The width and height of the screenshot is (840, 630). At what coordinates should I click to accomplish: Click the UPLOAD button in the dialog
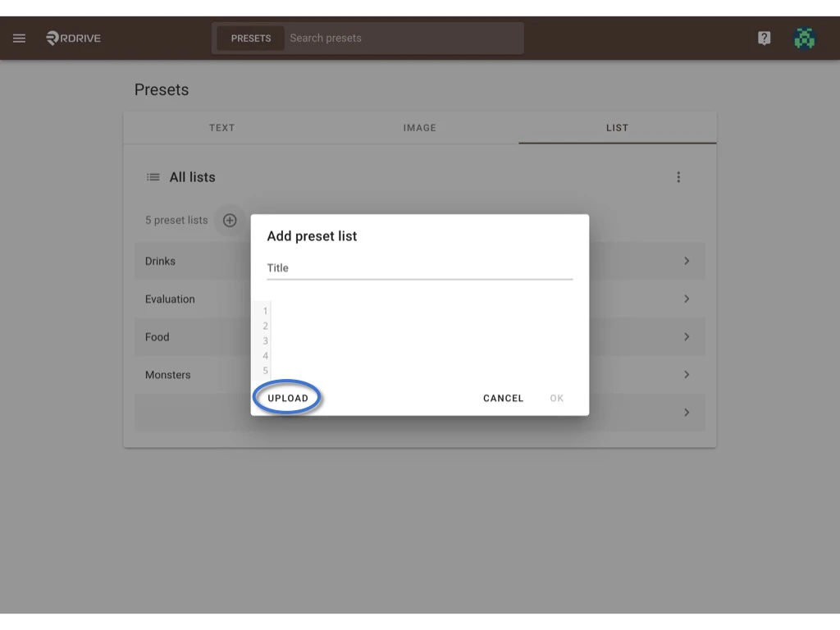[287, 398]
